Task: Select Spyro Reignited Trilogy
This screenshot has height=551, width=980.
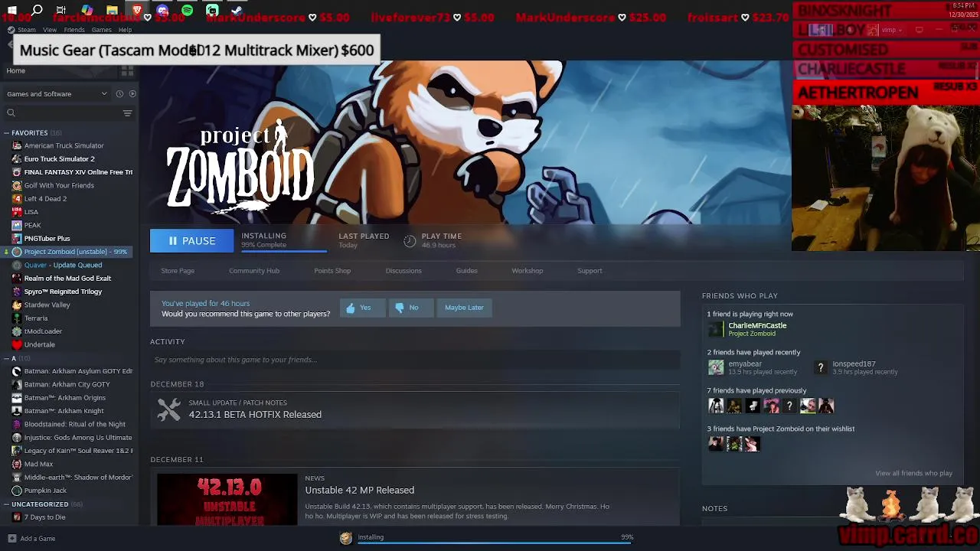Action: [63, 292]
